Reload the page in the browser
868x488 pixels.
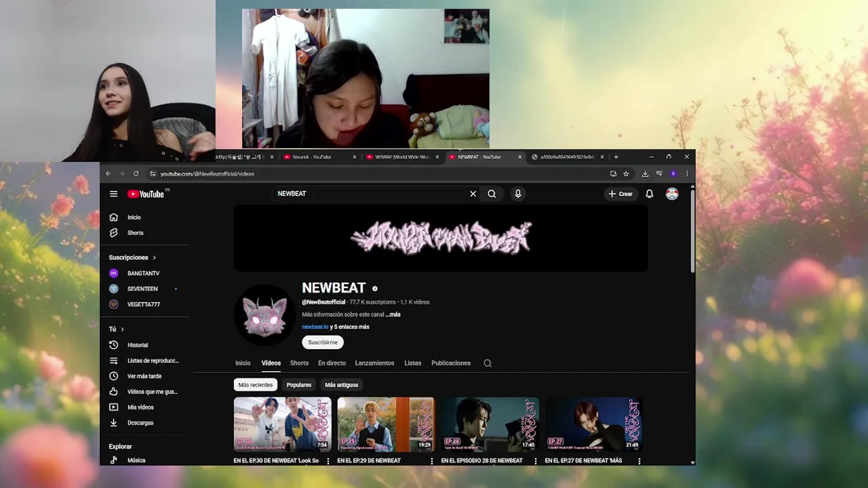(136, 174)
